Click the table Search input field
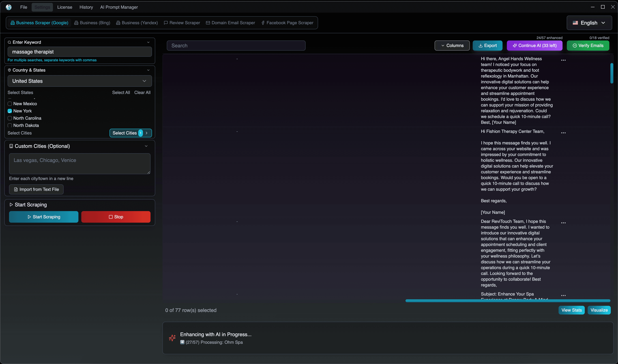This screenshot has height=364, width=618. (x=236, y=46)
